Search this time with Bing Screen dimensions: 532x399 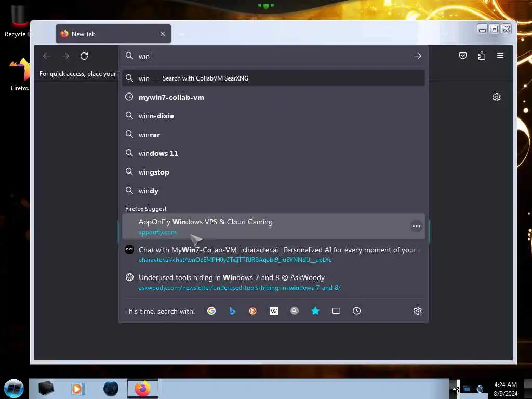click(x=232, y=311)
